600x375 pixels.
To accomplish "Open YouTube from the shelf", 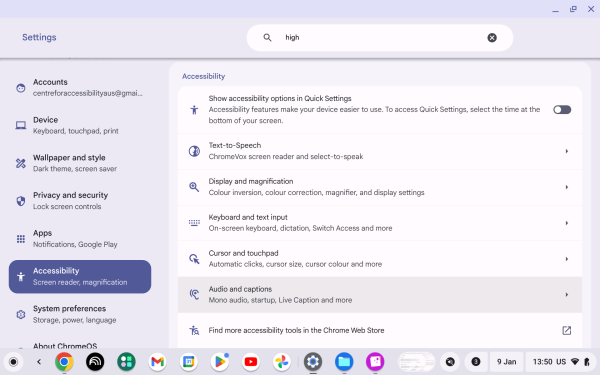I will (x=251, y=362).
